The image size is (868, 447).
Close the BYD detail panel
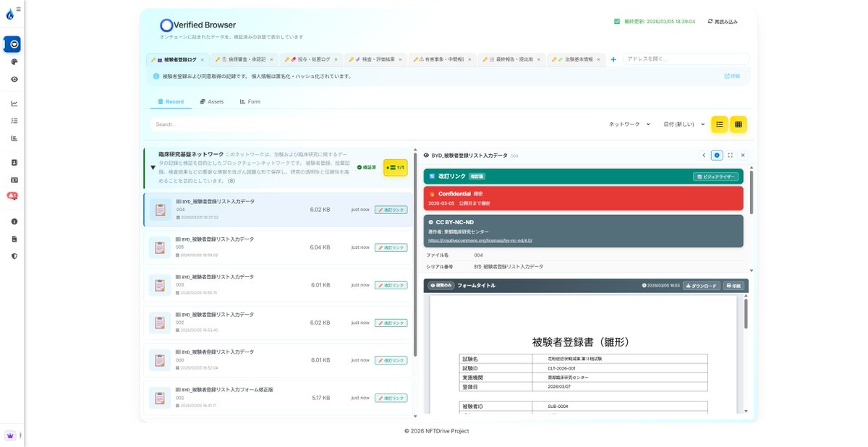tap(743, 155)
